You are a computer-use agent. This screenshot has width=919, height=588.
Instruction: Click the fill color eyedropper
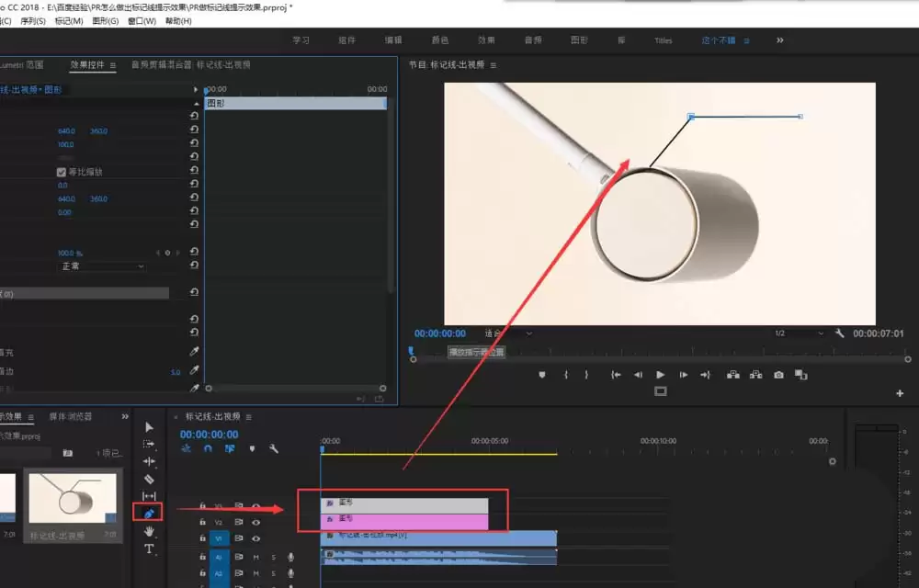pos(194,351)
